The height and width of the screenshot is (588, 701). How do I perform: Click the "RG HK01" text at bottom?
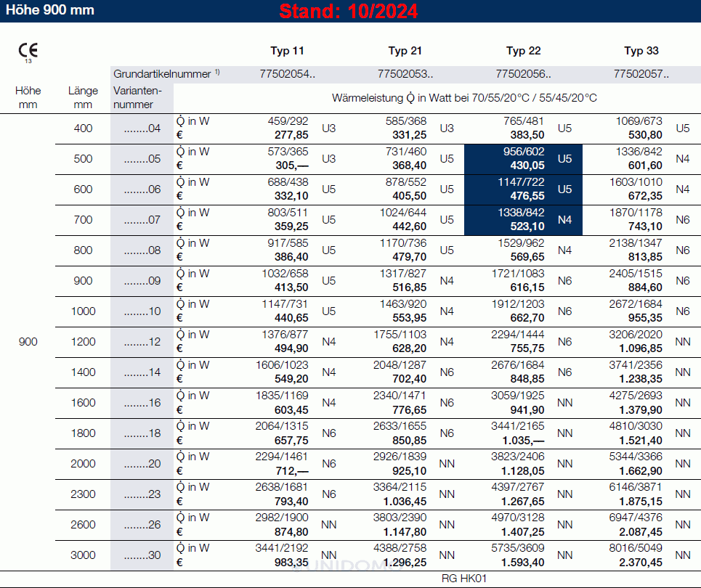tap(463, 579)
